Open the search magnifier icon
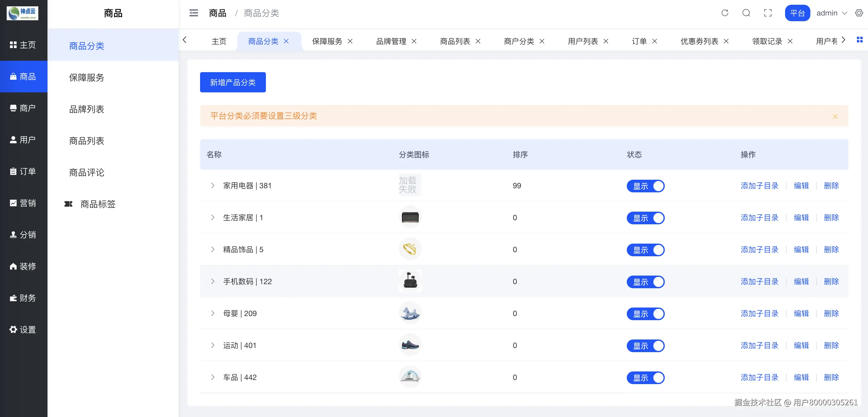This screenshot has height=417, width=868. pos(746,13)
